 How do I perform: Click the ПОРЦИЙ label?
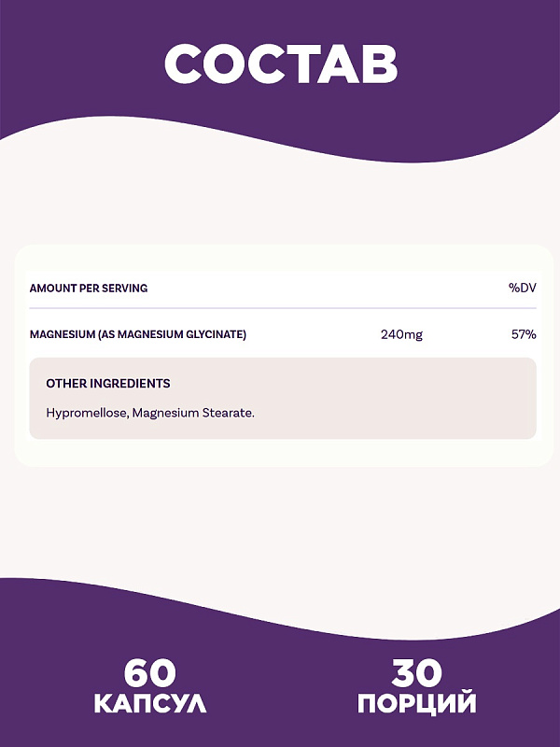[x=417, y=703]
